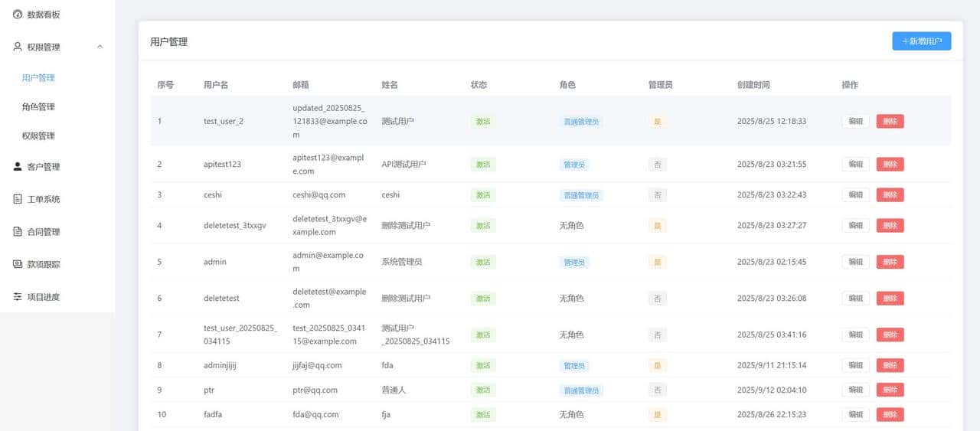Click name 普通人 in ptr row

[394, 390]
